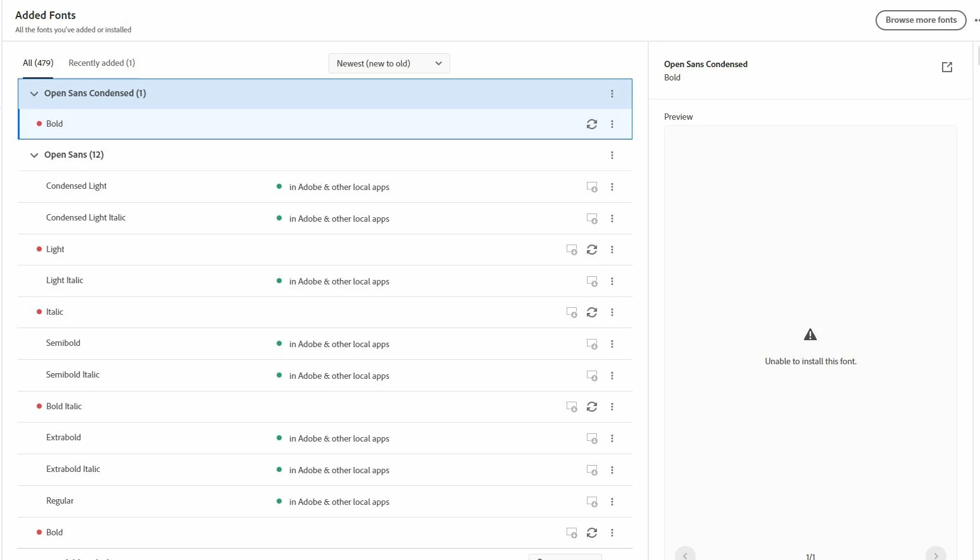
Task: Click install-to-device icon for Extrabold
Action: click(x=592, y=438)
